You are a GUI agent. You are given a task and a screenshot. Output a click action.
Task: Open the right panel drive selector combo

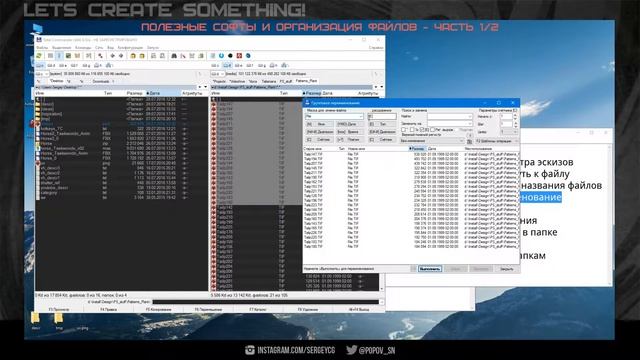click(218, 74)
